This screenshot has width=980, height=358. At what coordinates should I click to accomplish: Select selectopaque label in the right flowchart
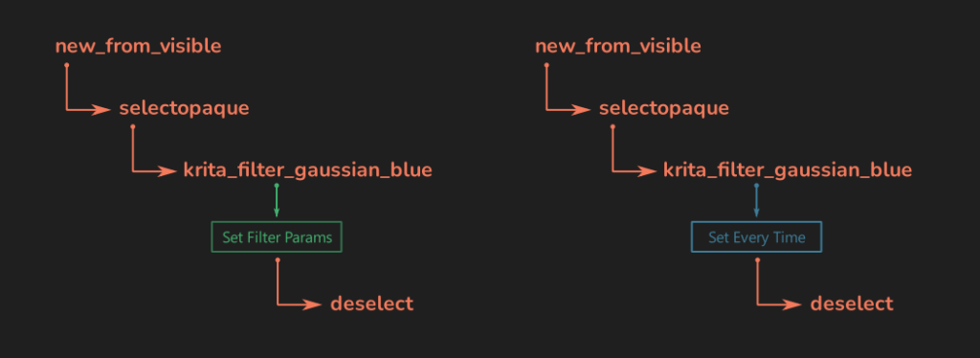point(664,109)
